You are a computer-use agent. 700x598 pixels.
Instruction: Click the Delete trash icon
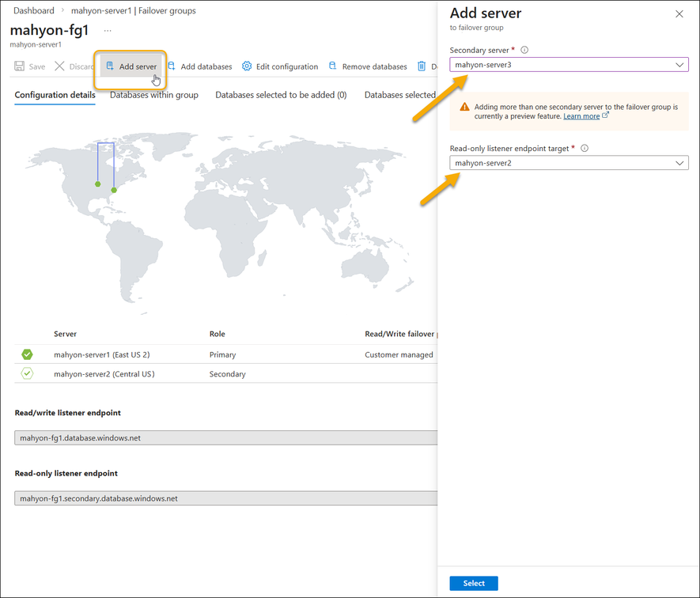point(422,66)
